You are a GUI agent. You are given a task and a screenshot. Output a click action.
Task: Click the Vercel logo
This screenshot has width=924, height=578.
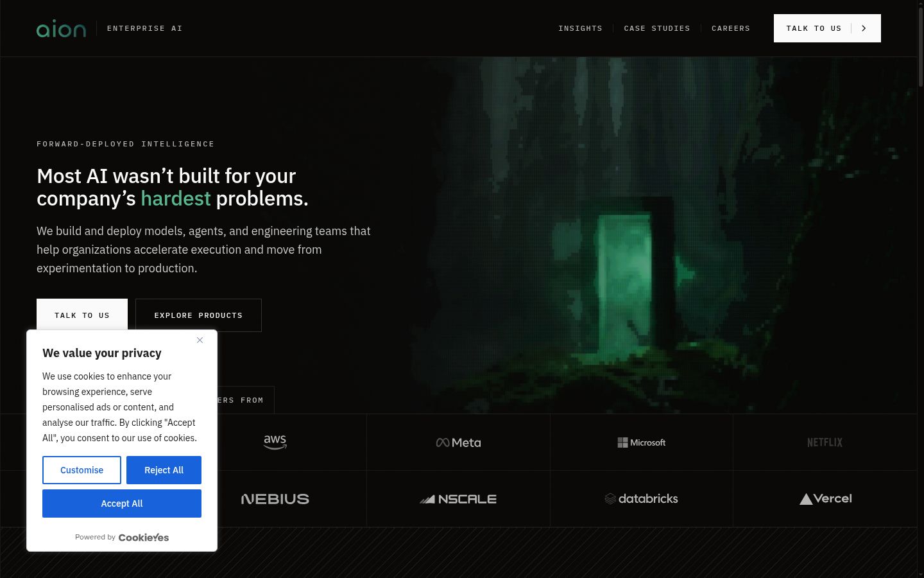(x=825, y=498)
